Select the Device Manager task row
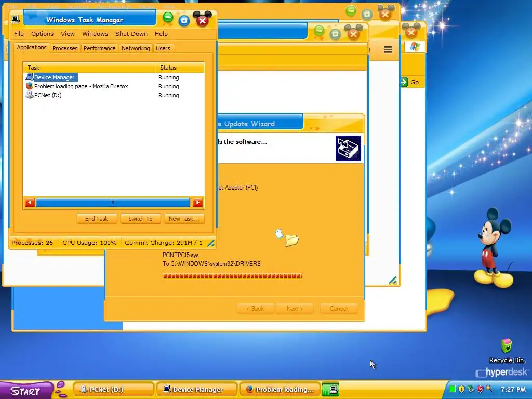 click(114, 77)
